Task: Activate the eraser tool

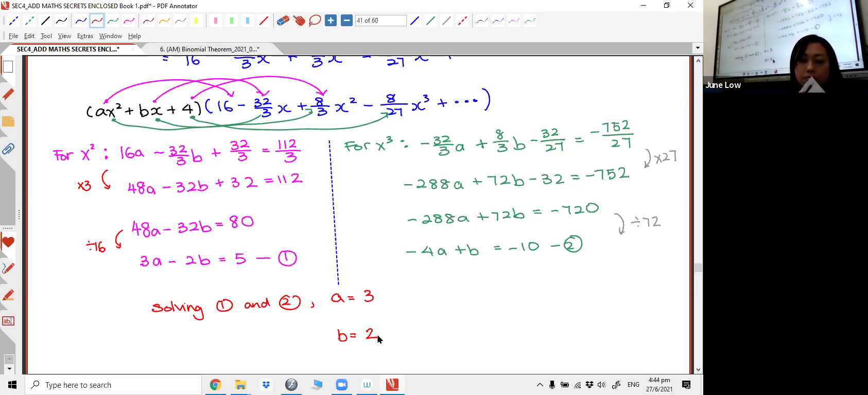Action: coord(283,21)
